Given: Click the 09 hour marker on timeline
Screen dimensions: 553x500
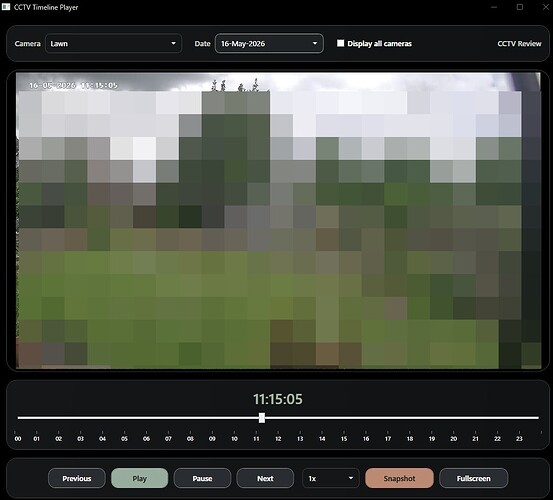Looking at the screenshot, I should pos(212,439).
